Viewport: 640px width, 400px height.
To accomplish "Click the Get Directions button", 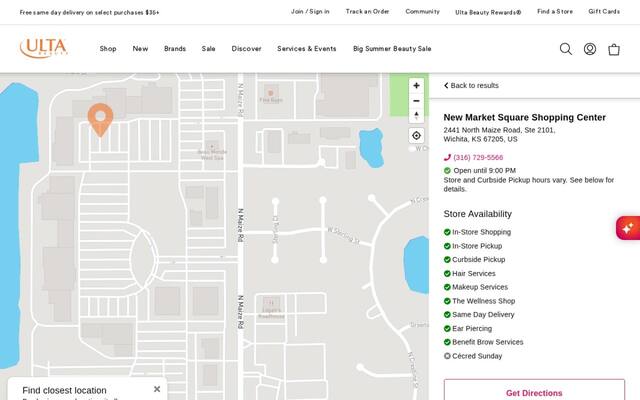I will pyautogui.click(x=534, y=390).
